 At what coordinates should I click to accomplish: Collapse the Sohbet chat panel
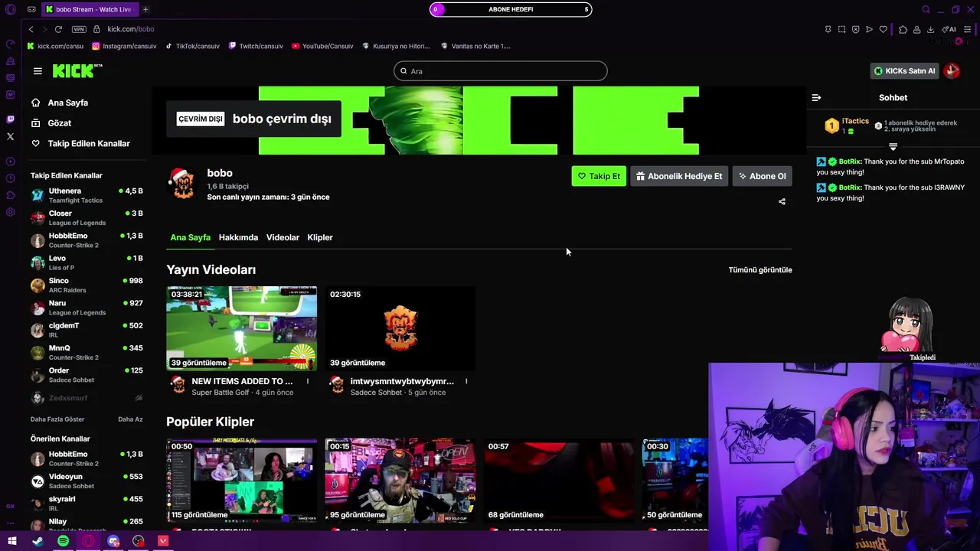[816, 98]
